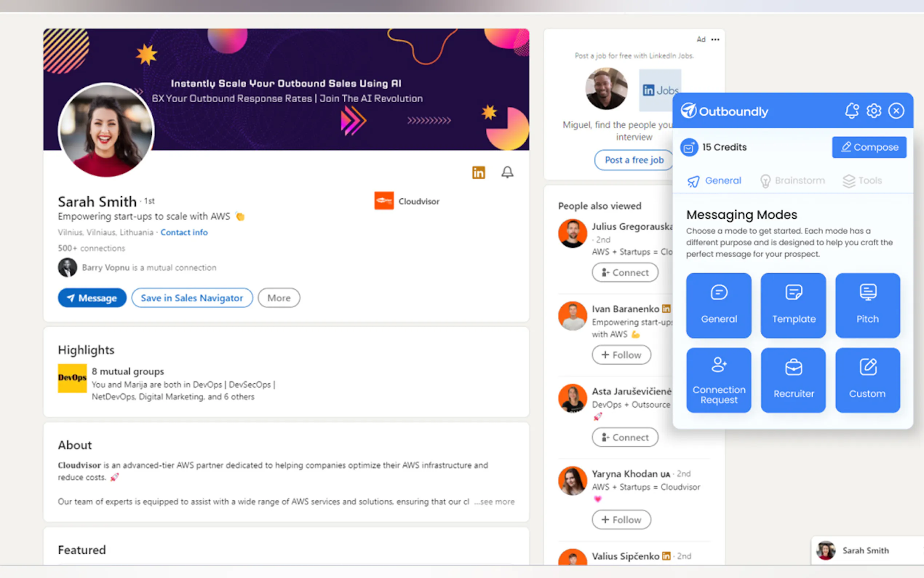Screen dimensions: 924x578
Task: Open the Custom messaging mode
Action: [868, 380]
